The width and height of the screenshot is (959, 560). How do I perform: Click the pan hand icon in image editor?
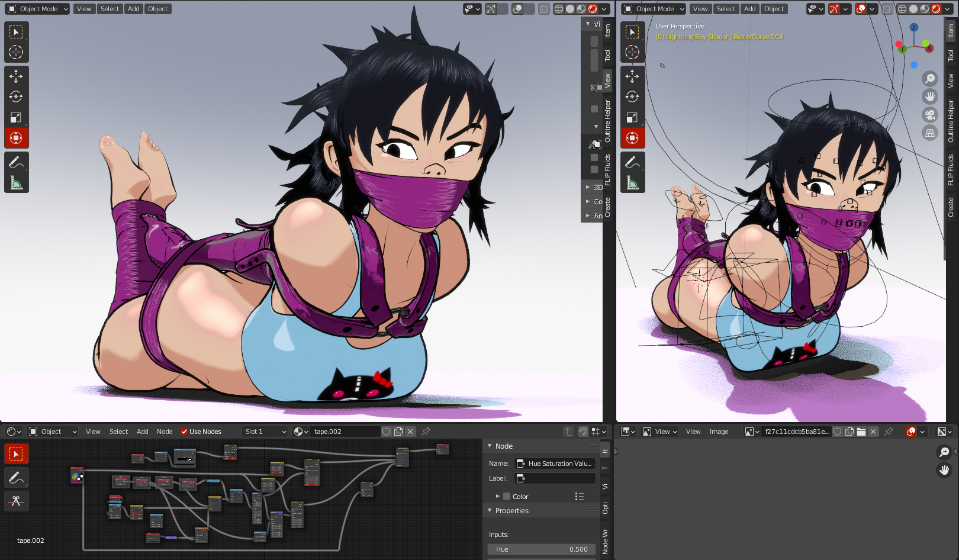coord(944,470)
